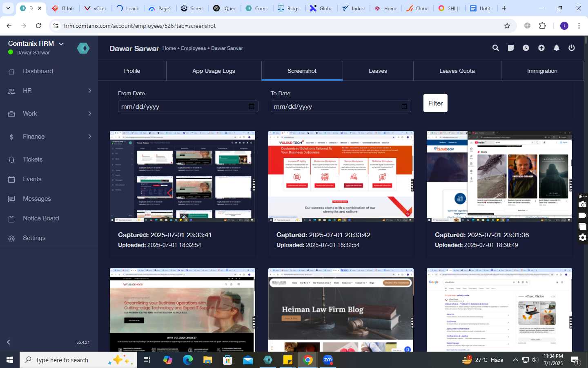
Task: Open the search icon in header
Action: coord(496,48)
